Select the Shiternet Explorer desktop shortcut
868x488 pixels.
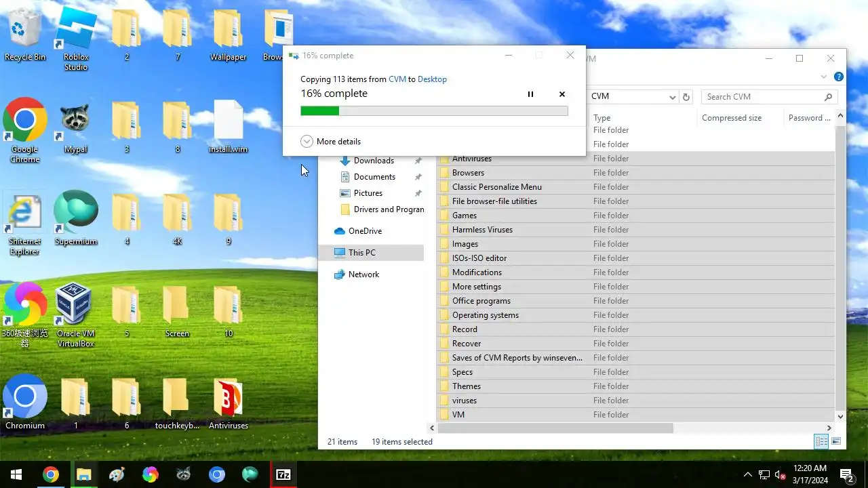[25, 224]
